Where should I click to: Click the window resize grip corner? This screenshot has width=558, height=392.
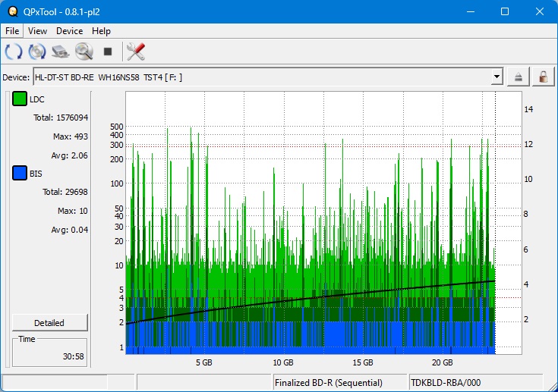pyautogui.click(x=553, y=387)
